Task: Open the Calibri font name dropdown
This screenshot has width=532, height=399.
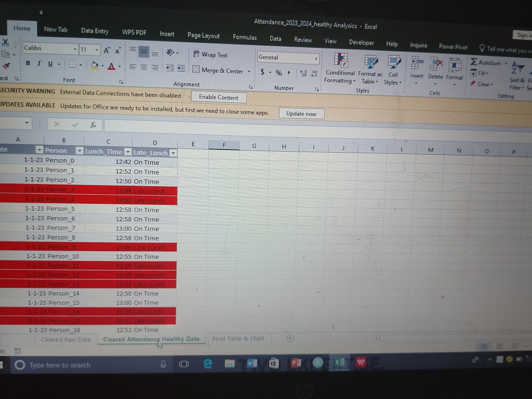Action: coord(75,49)
